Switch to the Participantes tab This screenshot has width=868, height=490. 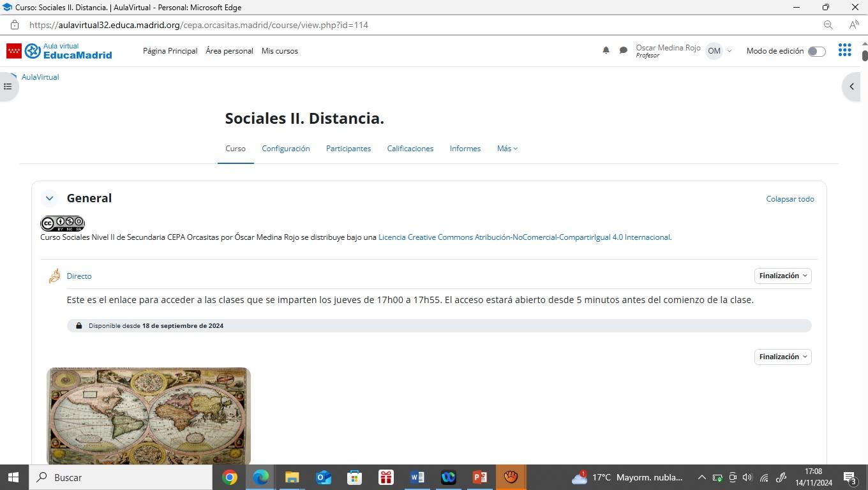tap(348, 149)
